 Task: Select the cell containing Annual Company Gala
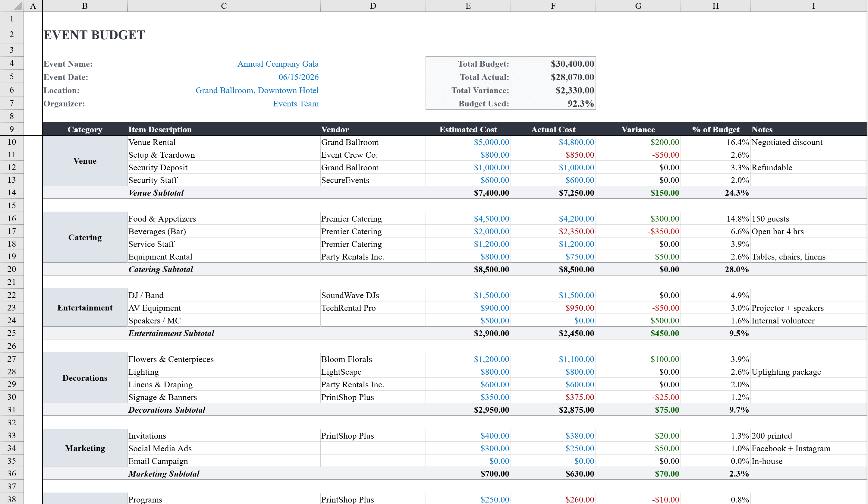(x=278, y=64)
